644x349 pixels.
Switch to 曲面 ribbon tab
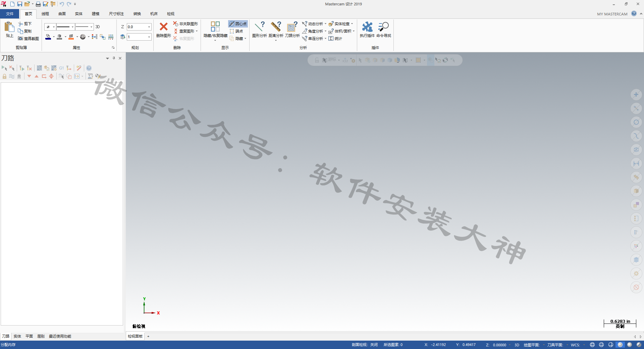(62, 14)
